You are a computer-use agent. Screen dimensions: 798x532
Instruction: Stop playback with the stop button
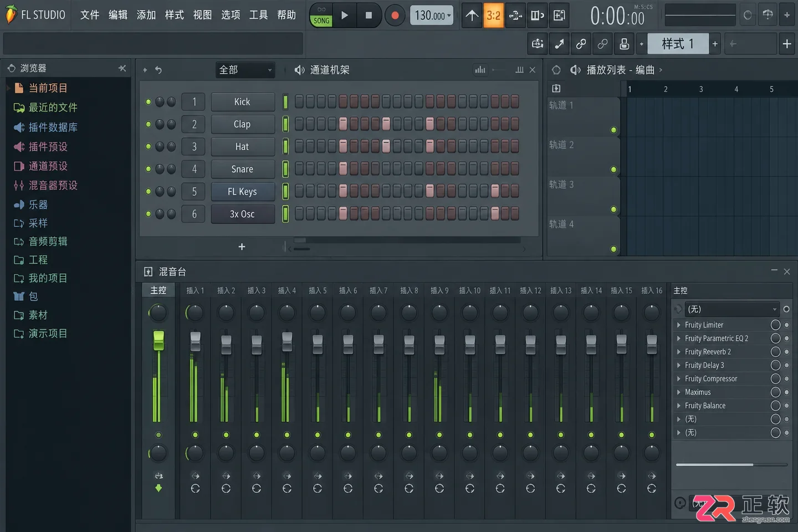[x=369, y=16]
